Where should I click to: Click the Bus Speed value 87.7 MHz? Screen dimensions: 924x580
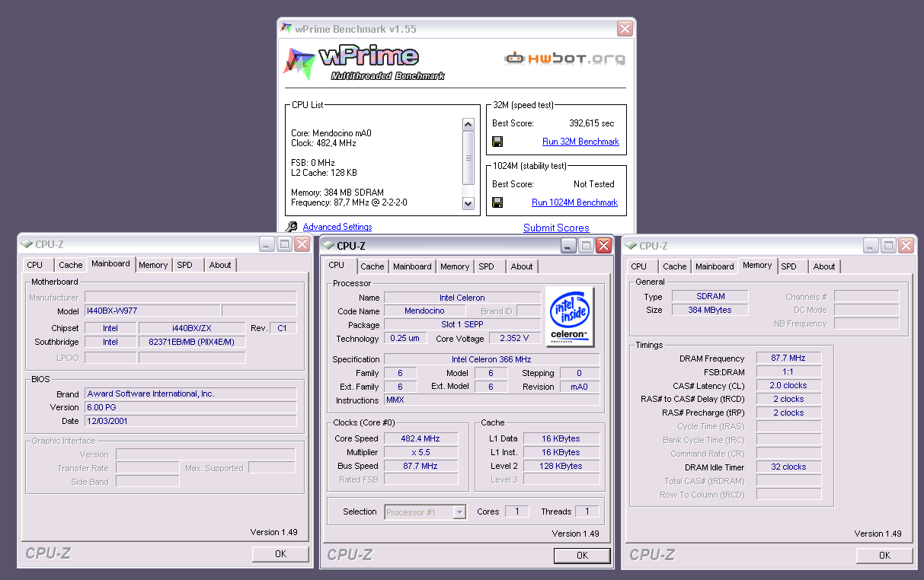click(x=420, y=466)
